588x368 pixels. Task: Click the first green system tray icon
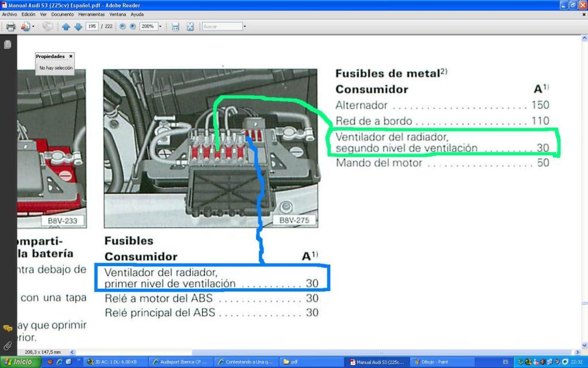(521, 362)
